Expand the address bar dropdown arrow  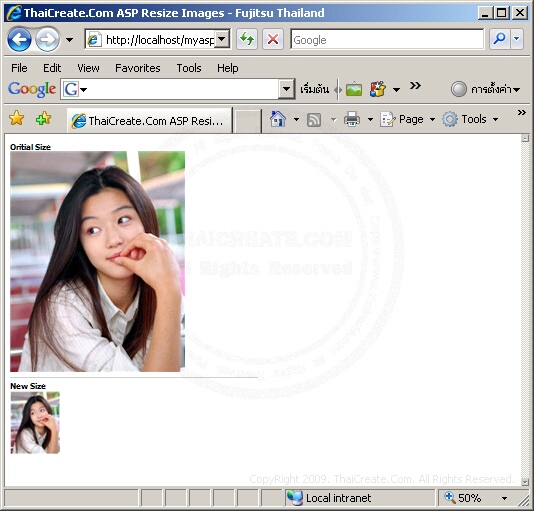coord(222,40)
